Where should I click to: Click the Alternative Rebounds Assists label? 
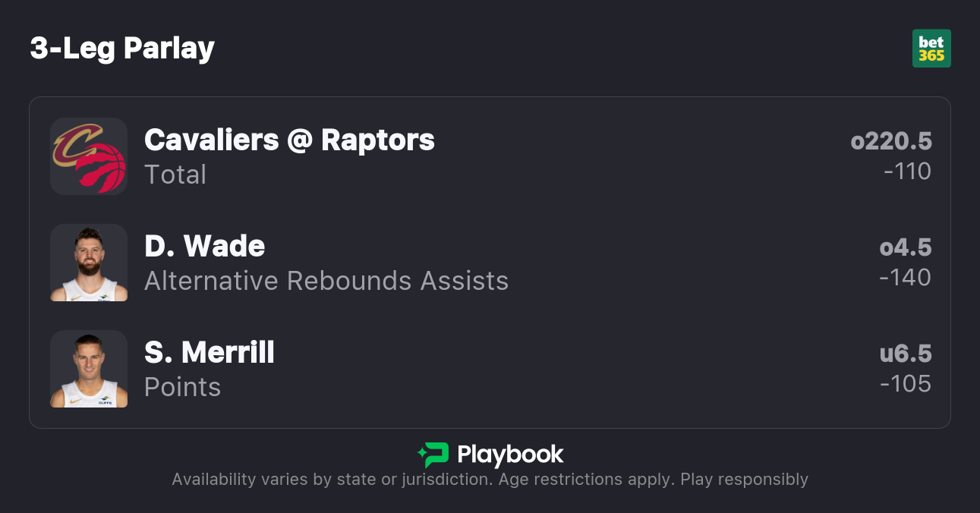coord(326,281)
